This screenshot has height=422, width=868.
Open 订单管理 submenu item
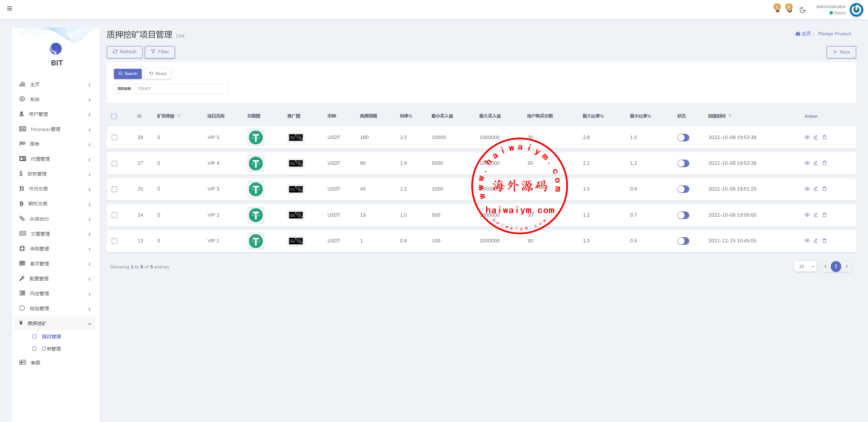[51, 349]
